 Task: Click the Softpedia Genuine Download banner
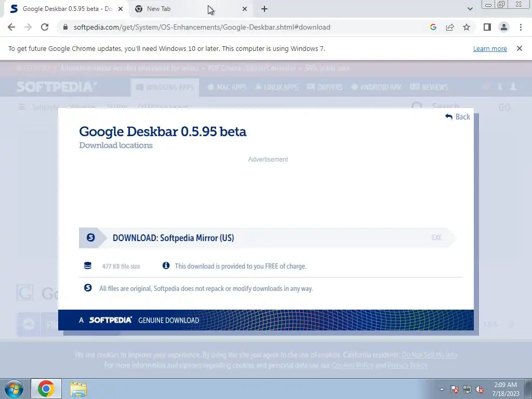(x=265, y=320)
